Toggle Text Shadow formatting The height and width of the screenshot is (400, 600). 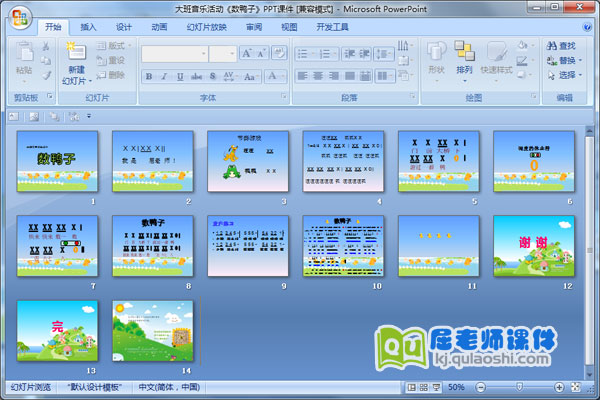pos(213,77)
